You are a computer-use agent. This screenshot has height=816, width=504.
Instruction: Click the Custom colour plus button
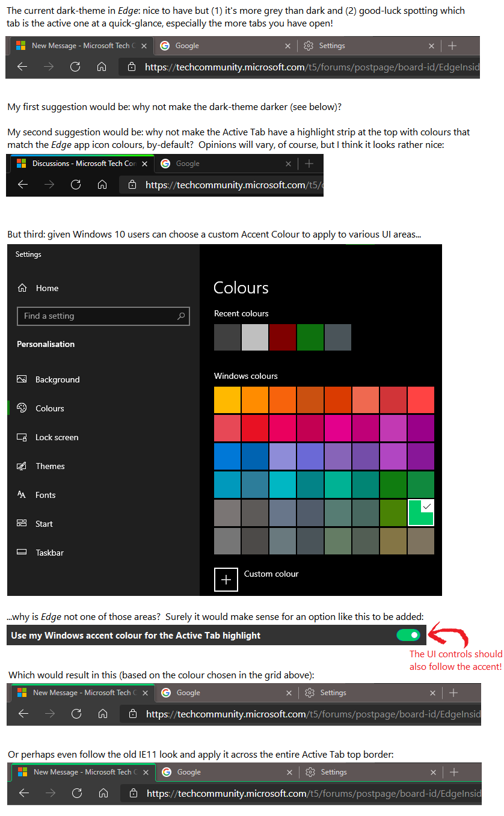(x=226, y=579)
